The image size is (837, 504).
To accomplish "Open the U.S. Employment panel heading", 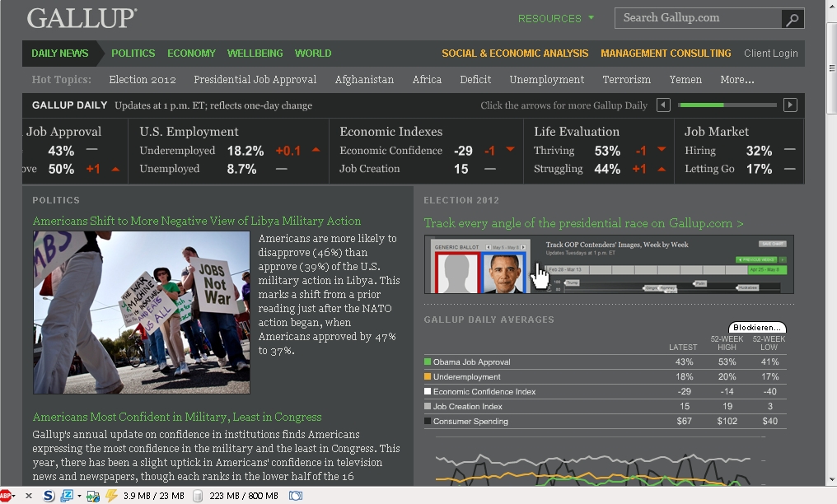I will coord(189,132).
